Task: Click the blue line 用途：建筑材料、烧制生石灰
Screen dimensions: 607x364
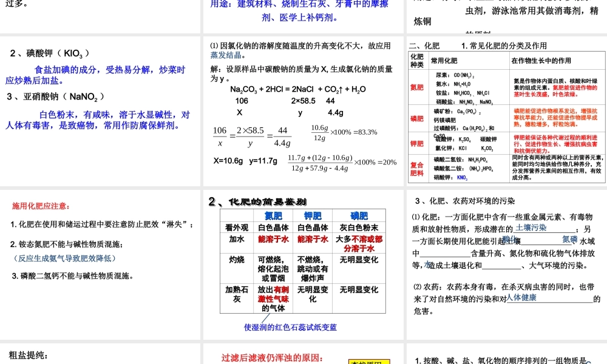Action: click(299, 4)
